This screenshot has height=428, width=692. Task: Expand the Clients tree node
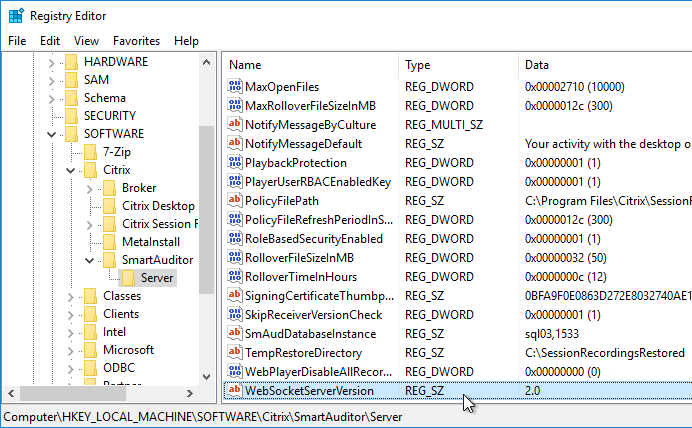click(x=71, y=315)
